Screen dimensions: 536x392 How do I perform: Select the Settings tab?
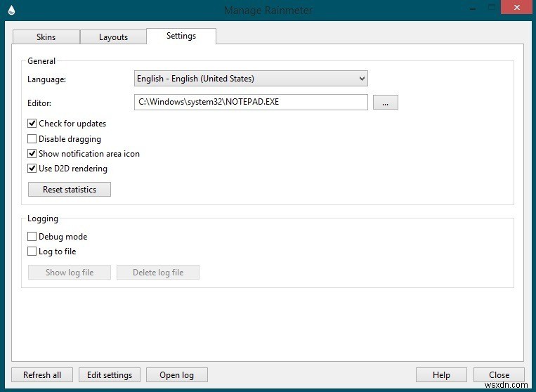pos(181,36)
